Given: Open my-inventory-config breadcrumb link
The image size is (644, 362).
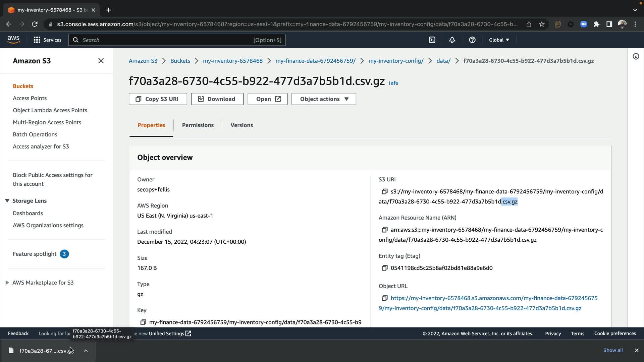Looking at the screenshot, I should (x=396, y=61).
